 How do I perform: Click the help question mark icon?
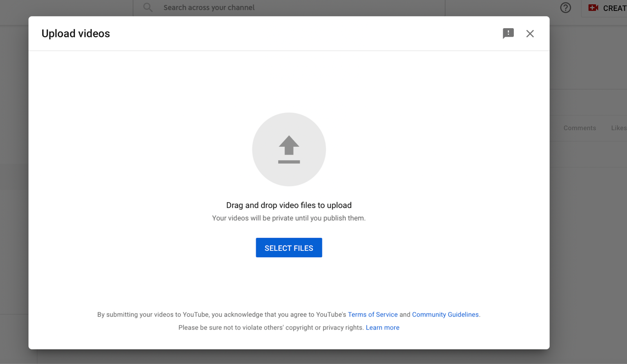click(x=565, y=8)
